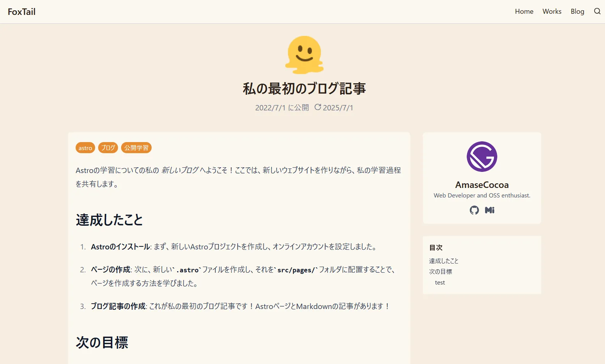Click the melting smiley emoji

(x=304, y=55)
